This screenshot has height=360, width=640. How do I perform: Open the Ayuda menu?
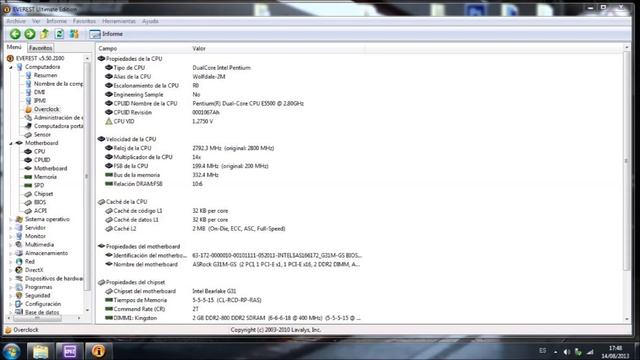(150, 21)
